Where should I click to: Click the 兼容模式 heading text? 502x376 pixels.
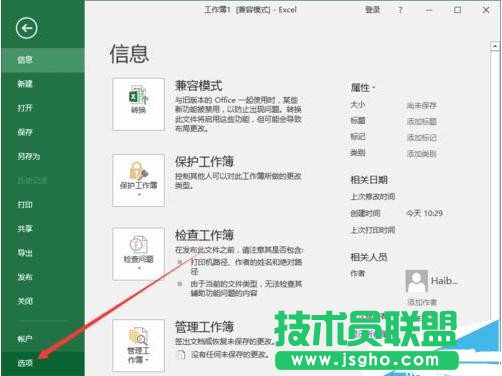point(199,86)
